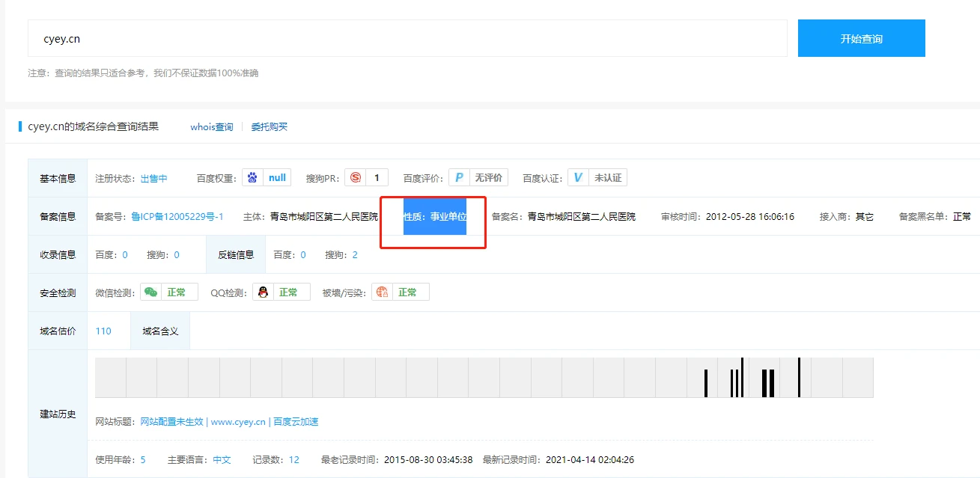
Task: Select the 反链信息 tab cell
Action: pyautogui.click(x=236, y=255)
